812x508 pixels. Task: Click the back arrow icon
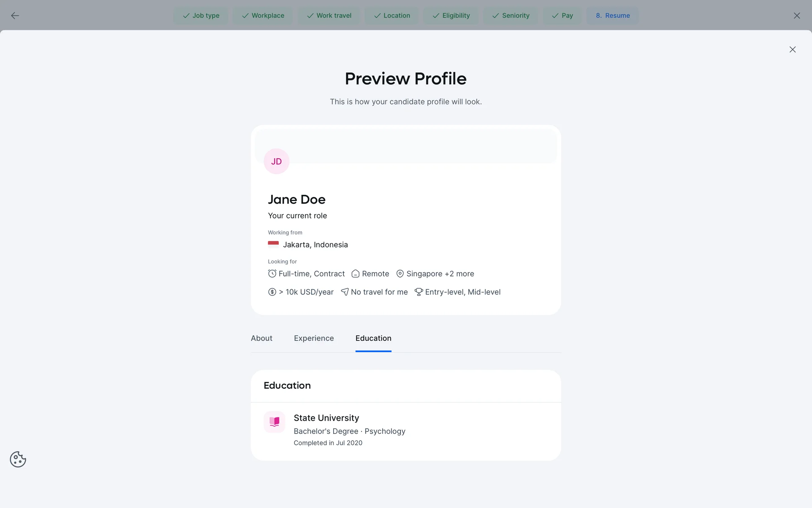(x=15, y=16)
